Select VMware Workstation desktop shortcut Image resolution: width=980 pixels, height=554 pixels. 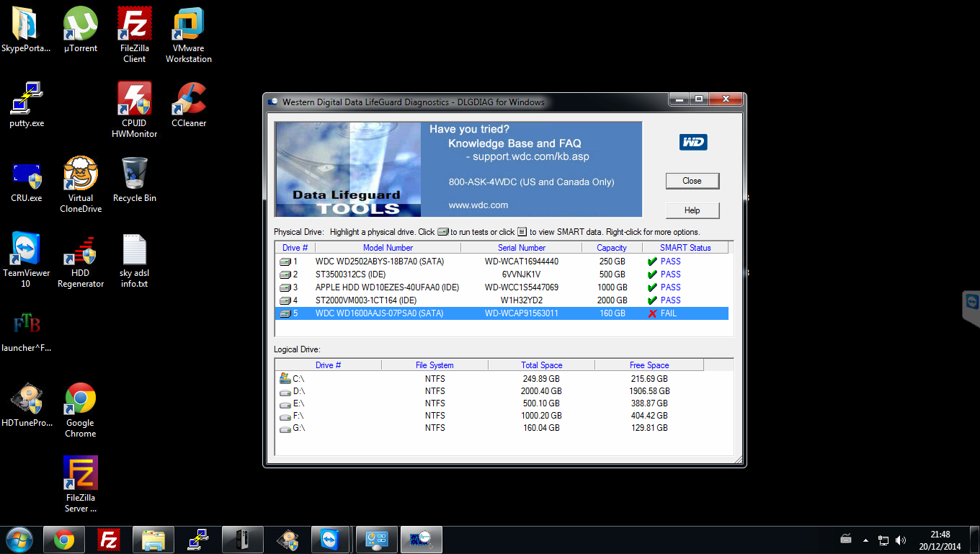[189, 36]
